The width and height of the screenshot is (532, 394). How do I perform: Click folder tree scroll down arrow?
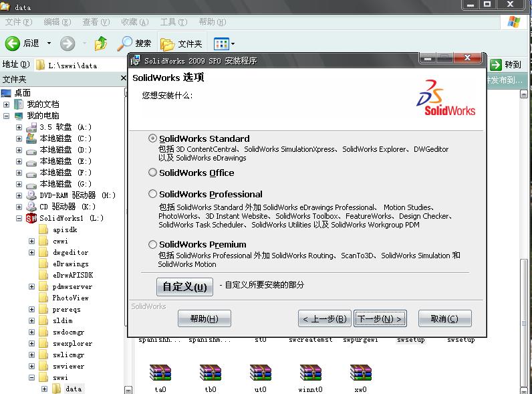click(128, 390)
